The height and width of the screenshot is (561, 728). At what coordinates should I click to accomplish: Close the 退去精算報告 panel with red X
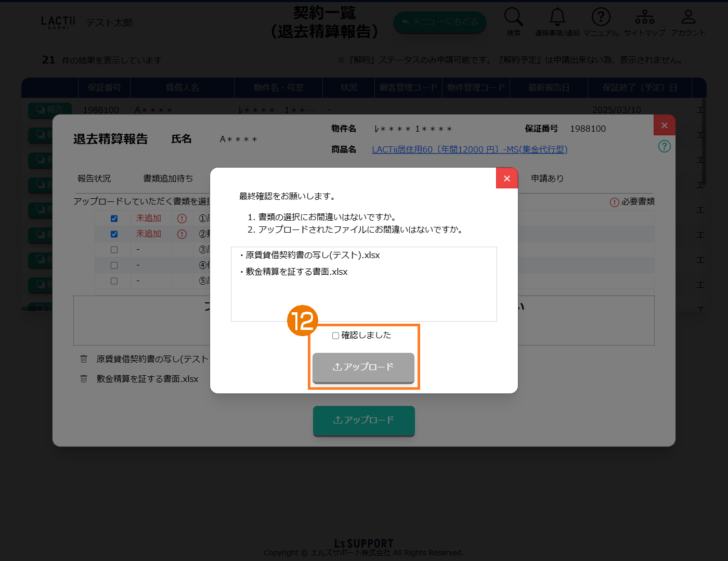point(664,125)
